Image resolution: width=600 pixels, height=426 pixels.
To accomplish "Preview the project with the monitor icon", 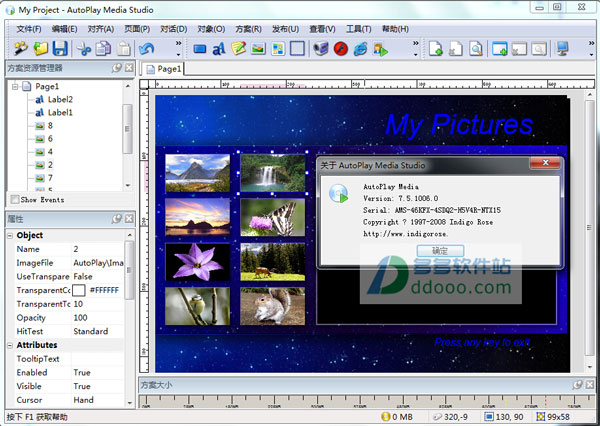I will [x=562, y=49].
